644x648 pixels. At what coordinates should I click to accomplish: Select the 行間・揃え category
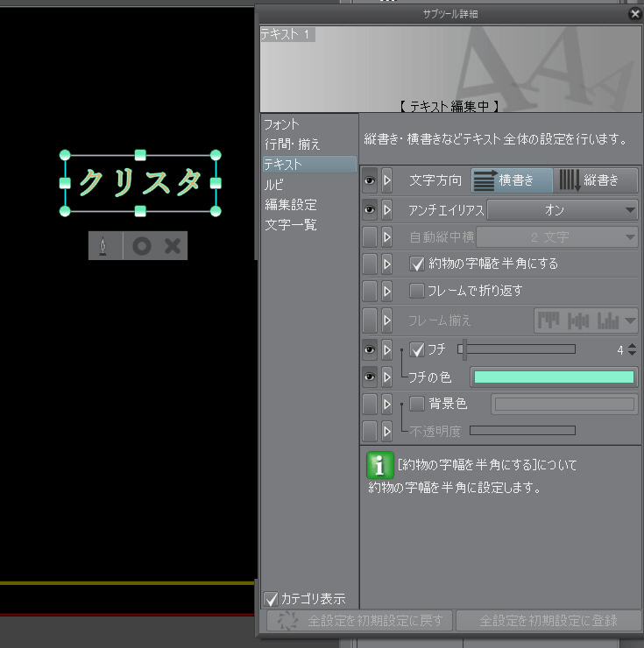(x=293, y=144)
